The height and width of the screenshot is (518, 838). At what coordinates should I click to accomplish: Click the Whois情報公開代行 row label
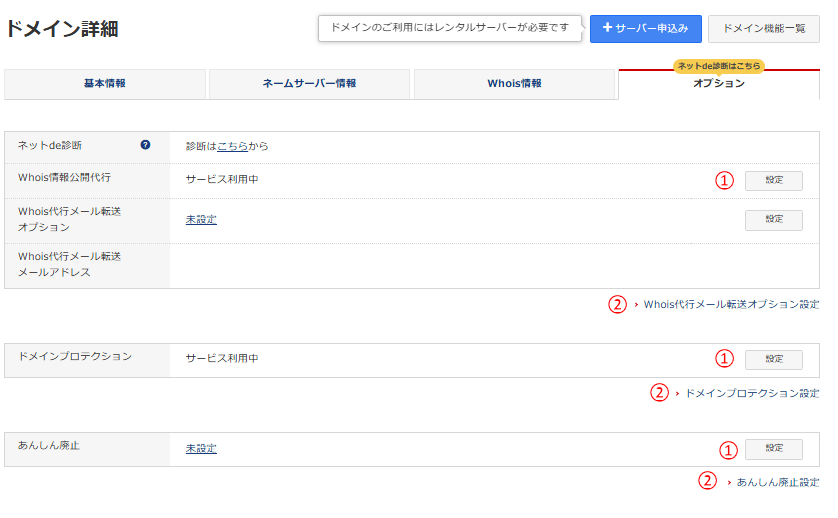point(64,177)
